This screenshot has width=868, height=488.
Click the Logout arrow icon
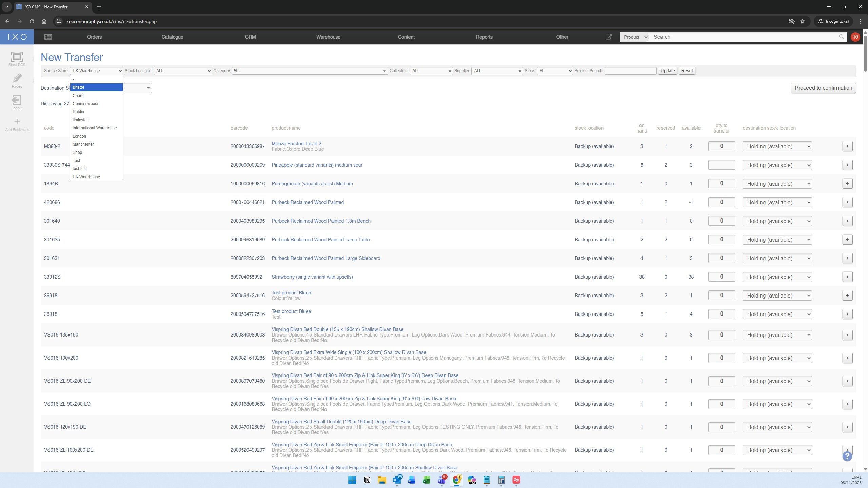pyautogui.click(x=17, y=100)
